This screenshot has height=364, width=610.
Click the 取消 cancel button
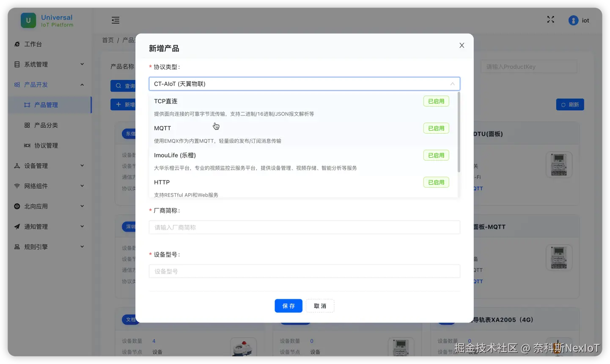click(x=319, y=306)
